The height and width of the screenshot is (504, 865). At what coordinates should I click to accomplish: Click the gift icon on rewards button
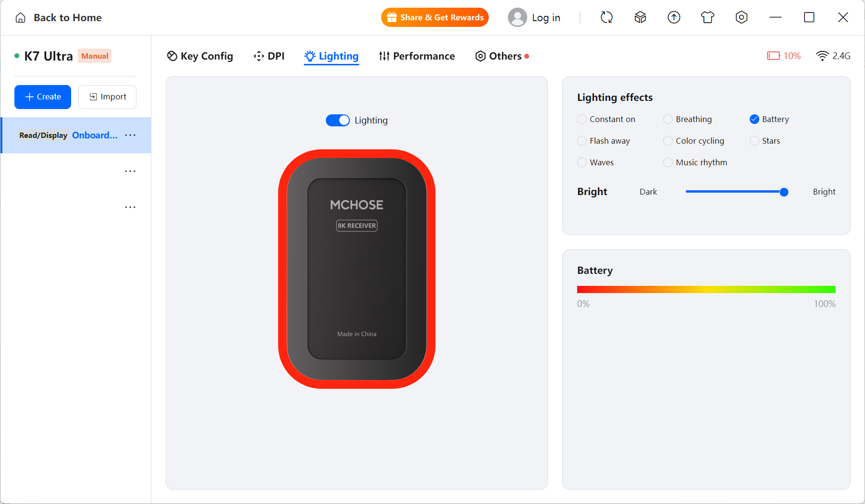tap(392, 18)
